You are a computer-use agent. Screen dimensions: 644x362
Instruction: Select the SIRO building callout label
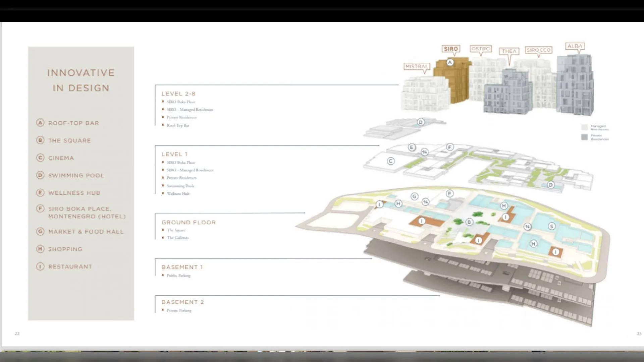coord(451,49)
